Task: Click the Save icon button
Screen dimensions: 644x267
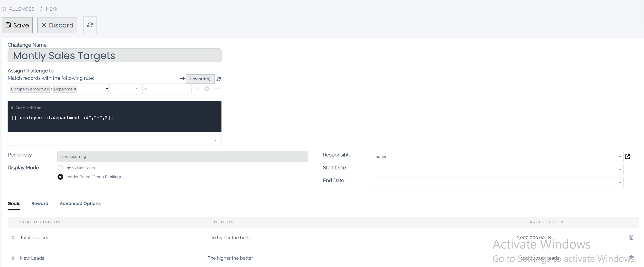Action: pos(17,25)
